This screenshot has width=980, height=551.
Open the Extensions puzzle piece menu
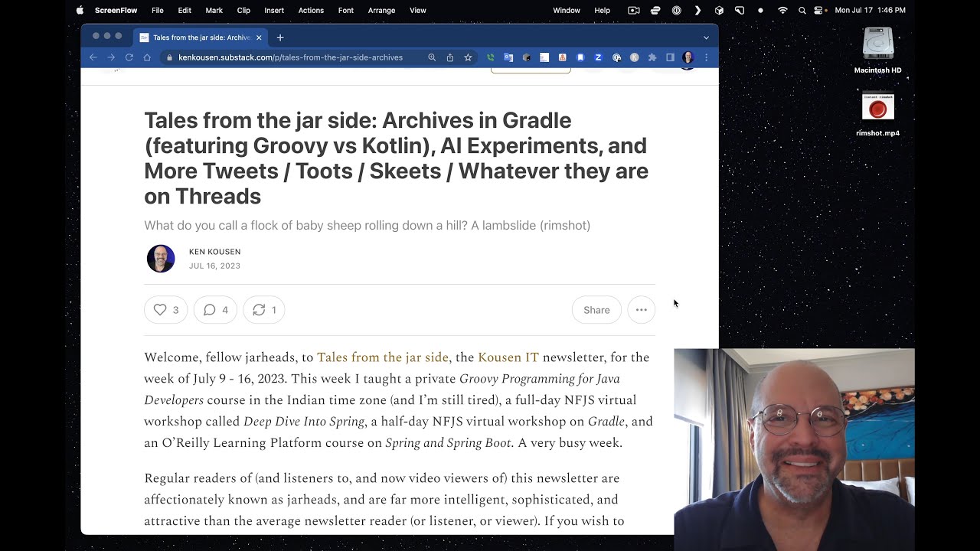(x=652, y=57)
